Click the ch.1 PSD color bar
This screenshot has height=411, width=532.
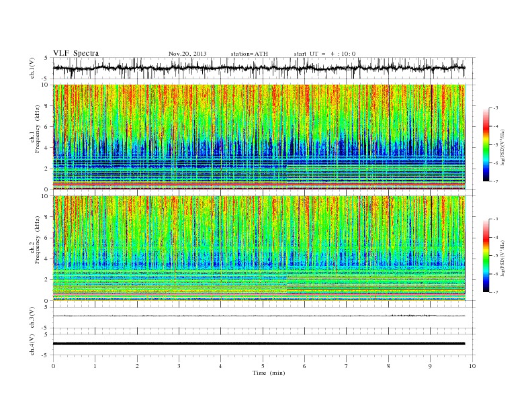tap(486, 144)
